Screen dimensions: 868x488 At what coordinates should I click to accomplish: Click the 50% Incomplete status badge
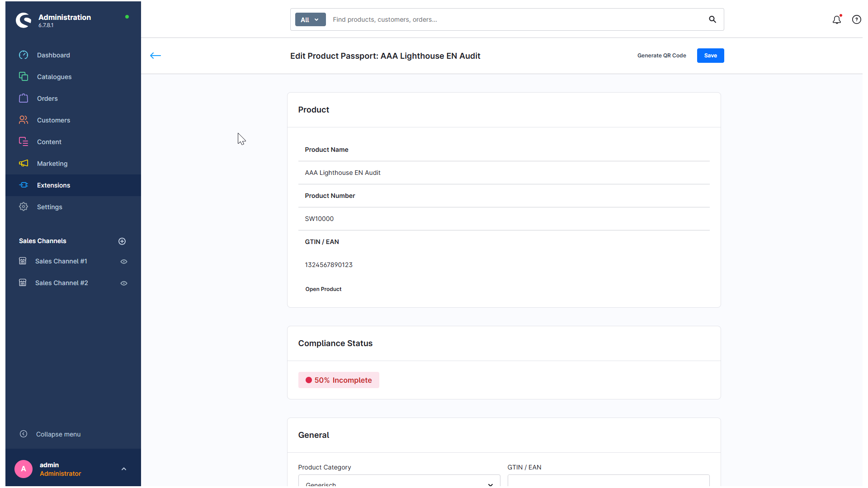(x=339, y=380)
